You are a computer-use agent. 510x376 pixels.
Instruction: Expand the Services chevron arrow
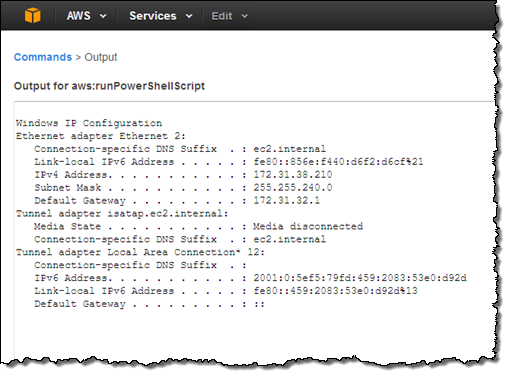point(189,16)
